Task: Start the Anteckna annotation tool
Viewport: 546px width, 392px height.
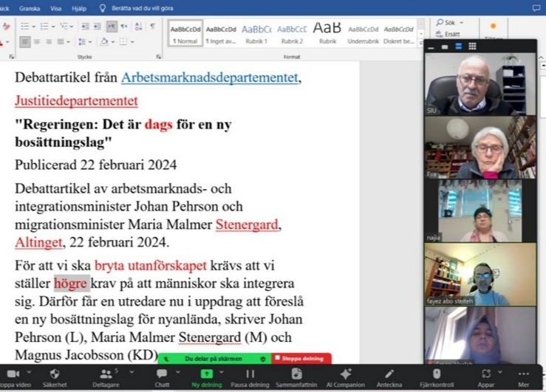Action: 389,378
